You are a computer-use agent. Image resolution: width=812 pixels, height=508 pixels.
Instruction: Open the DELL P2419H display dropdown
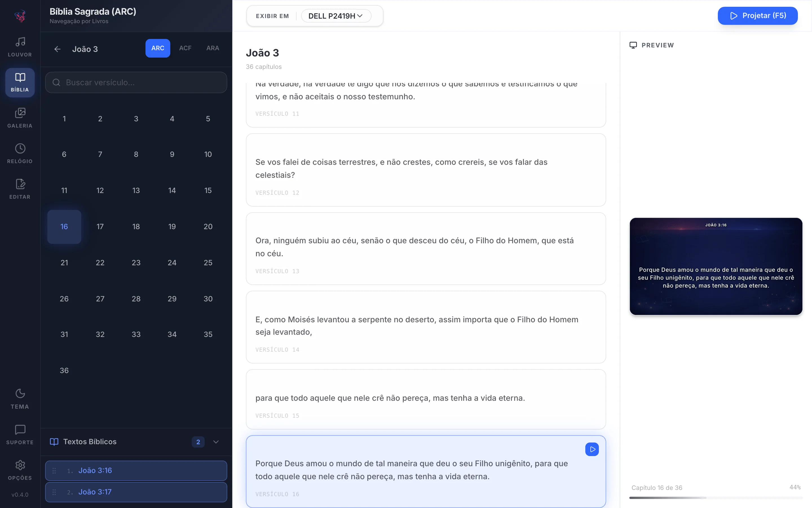pyautogui.click(x=336, y=16)
